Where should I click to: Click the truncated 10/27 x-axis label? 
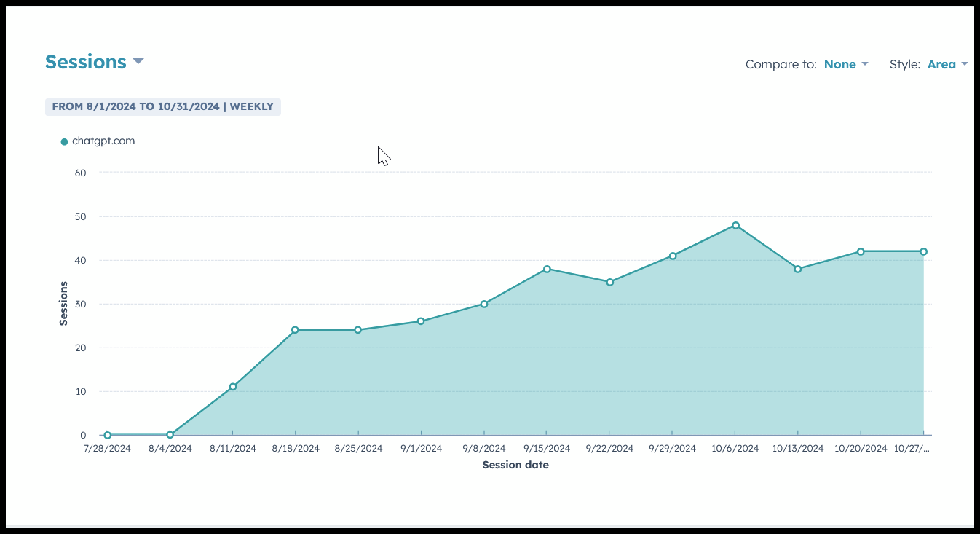(914, 449)
